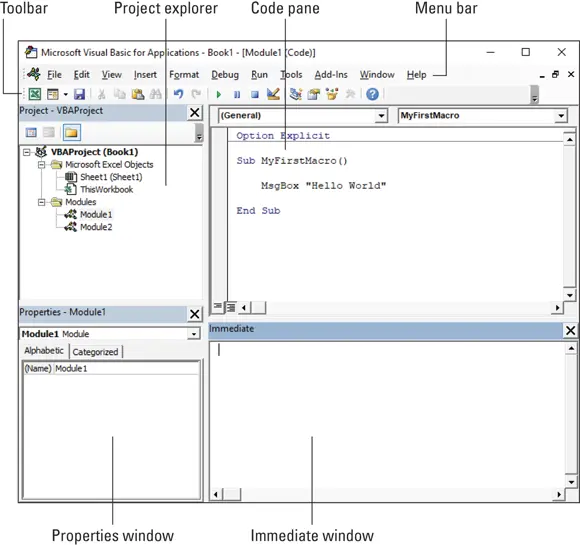Select ThisWorkbook in project tree
Screen dimensions: 580x545
point(107,189)
